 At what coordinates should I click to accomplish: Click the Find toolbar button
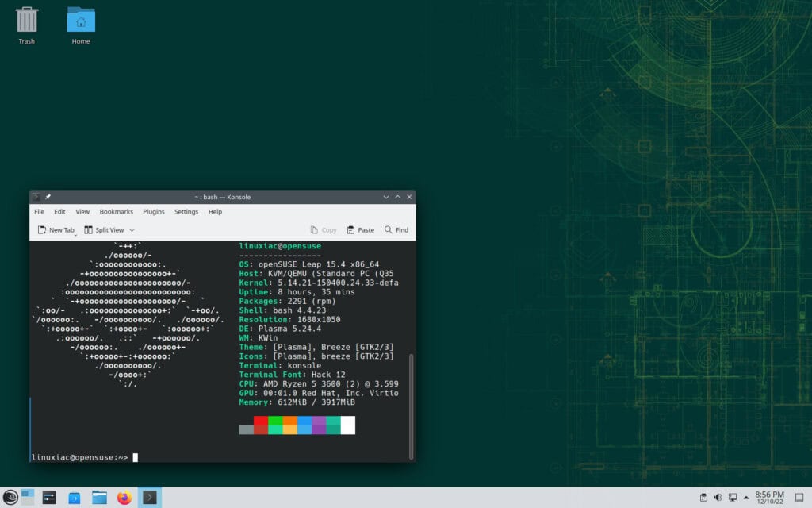(396, 229)
